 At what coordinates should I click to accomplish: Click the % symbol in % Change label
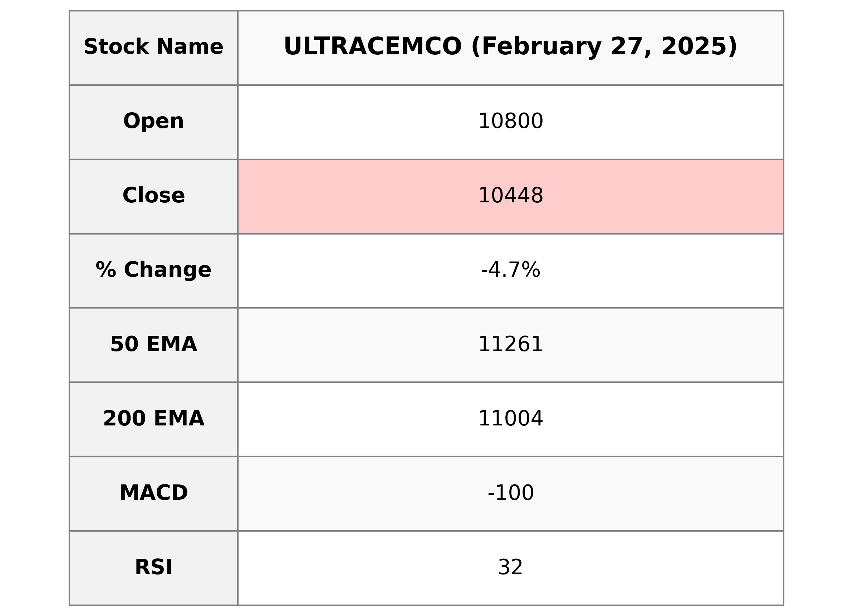point(106,270)
